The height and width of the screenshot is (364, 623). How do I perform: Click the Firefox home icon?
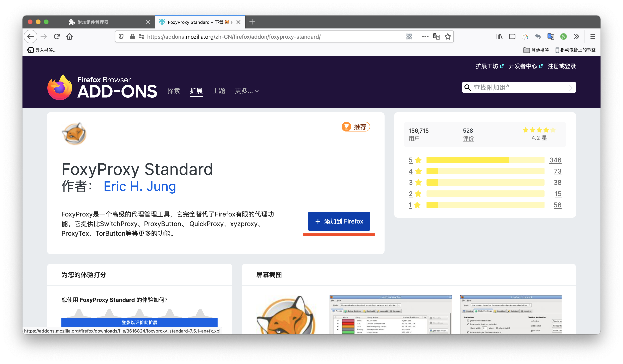click(x=69, y=36)
